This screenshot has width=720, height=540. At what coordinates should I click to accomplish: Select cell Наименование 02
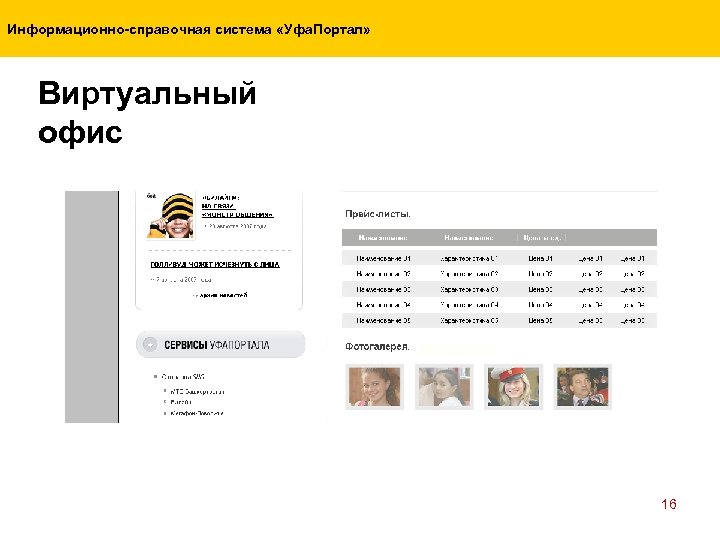(x=383, y=274)
